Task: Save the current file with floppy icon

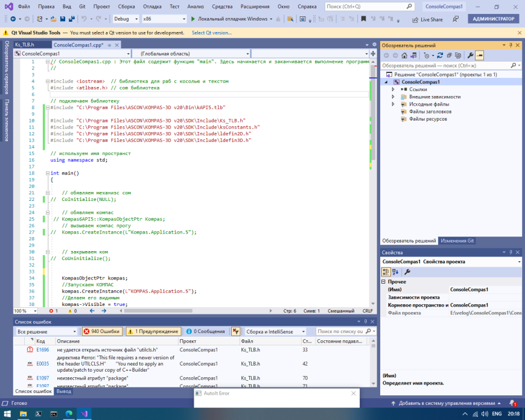Action: coord(63,19)
